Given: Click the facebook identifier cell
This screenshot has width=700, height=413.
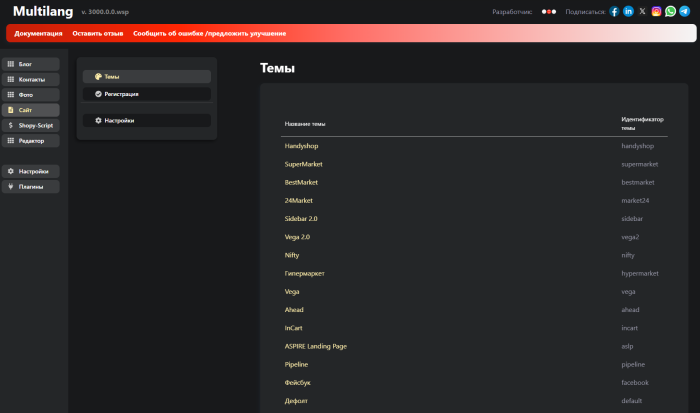Looking at the screenshot, I should point(635,383).
